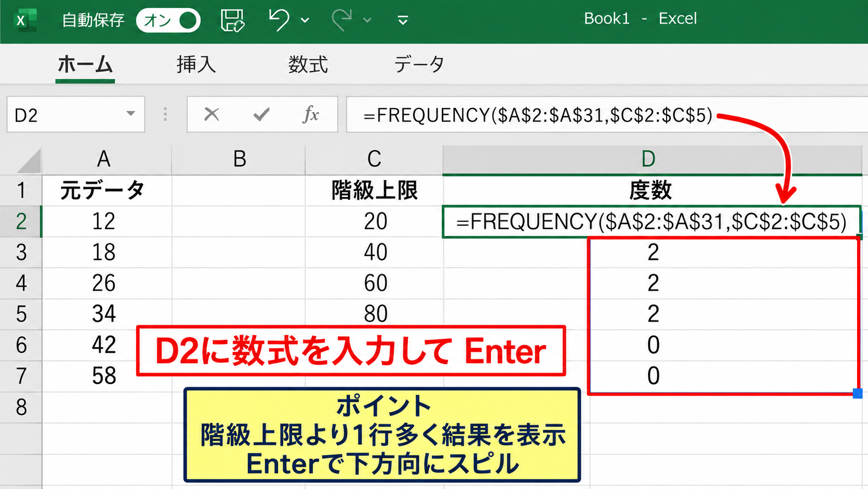The width and height of the screenshot is (868, 489).
Task: Click cell A4 with value 26
Action: pos(106,283)
